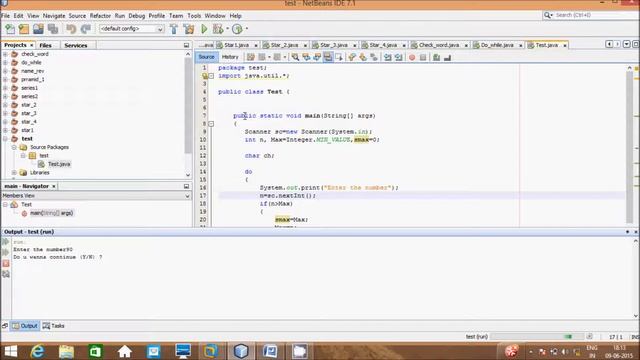Switch to the Do_while.java editor tab

pos(497,45)
